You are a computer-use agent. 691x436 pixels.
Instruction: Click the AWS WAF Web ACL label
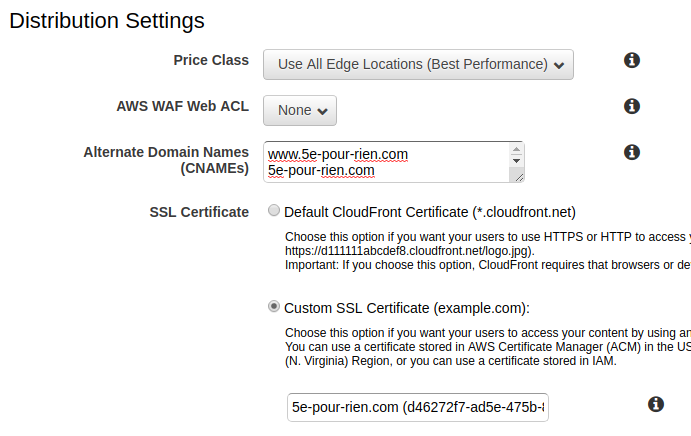[x=183, y=106]
